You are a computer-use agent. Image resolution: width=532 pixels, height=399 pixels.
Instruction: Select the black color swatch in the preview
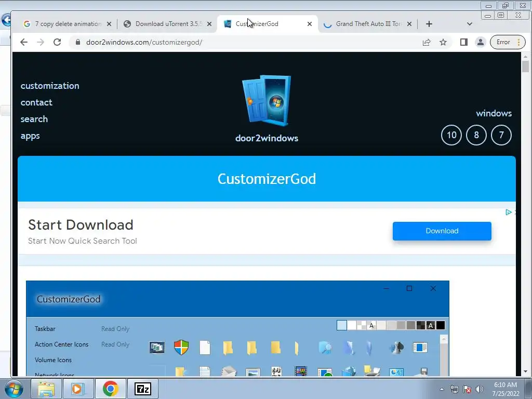[441, 325]
